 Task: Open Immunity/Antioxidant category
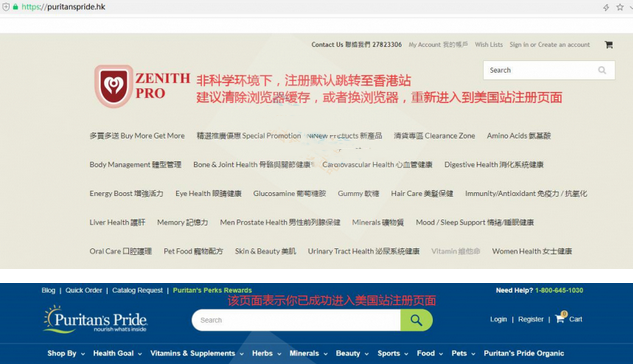tap(526, 194)
